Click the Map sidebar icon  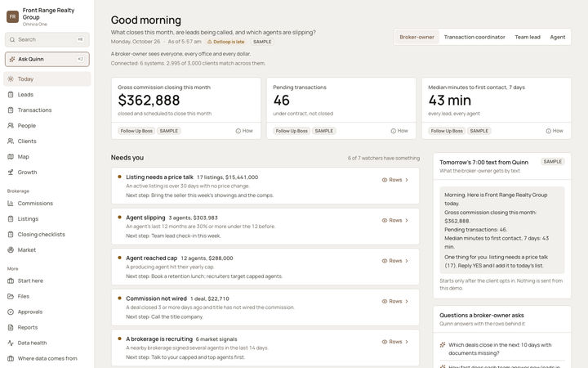(x=11, y=156)
